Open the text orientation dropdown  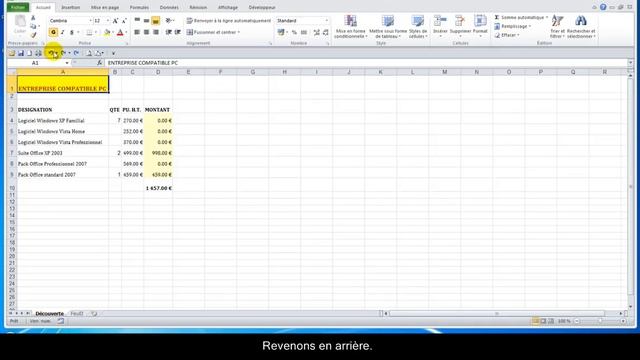pos(170,20)
